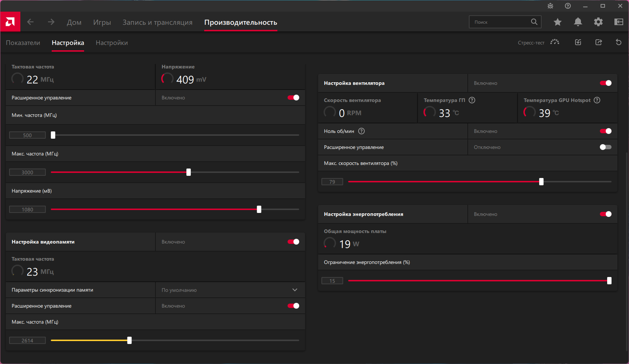Click the 33 °C GPU temperature reading
Screen dimensions: 629x364
tap(449, 113)
